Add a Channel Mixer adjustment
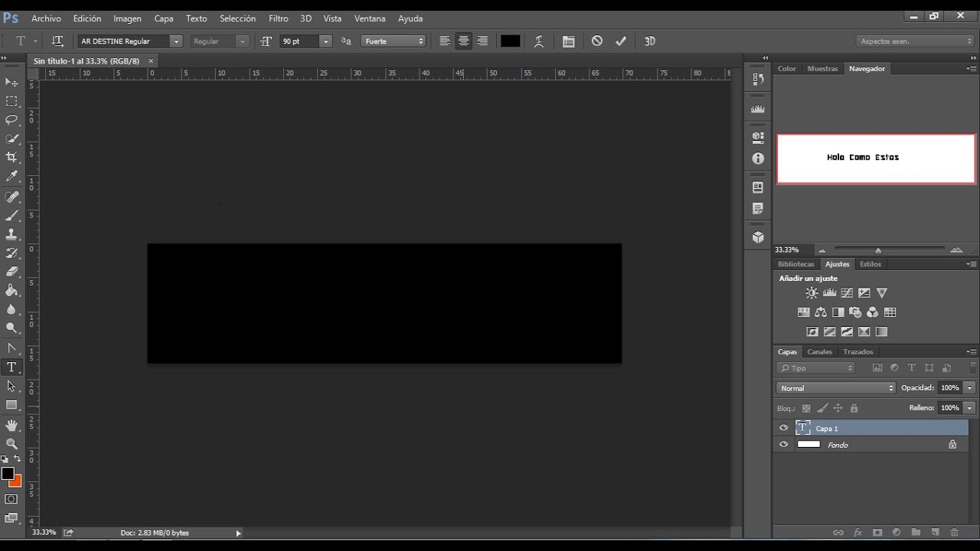Viewport: 980px width, 551px height. click(873, 312)
